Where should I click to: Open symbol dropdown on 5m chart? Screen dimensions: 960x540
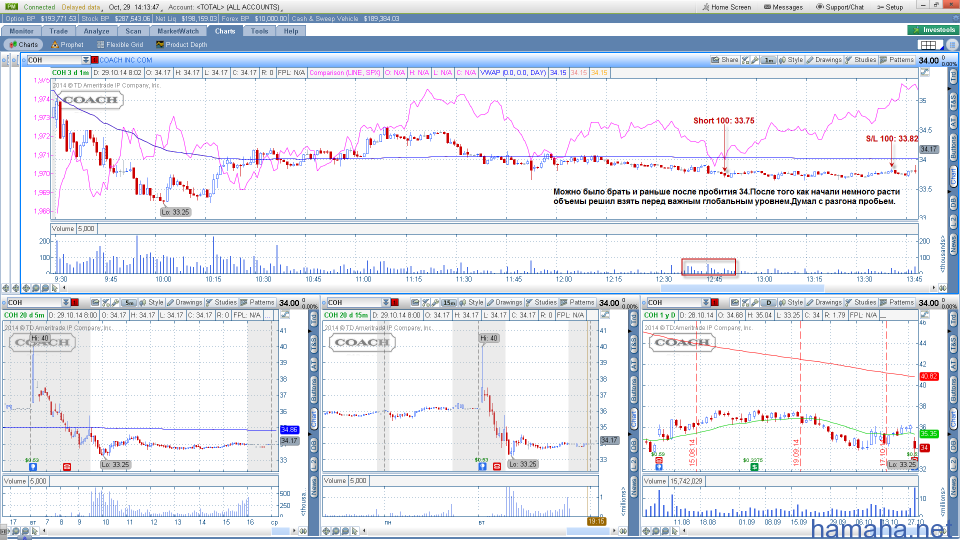[66, 302]
